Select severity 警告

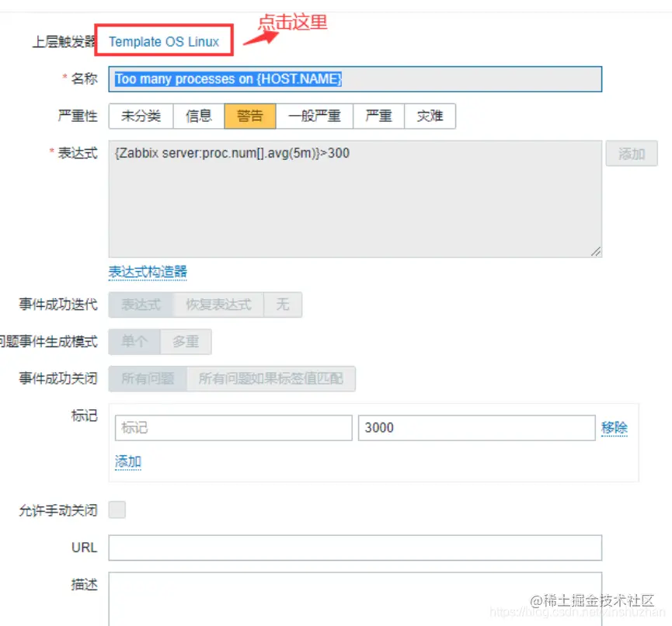tap(250, 116)
